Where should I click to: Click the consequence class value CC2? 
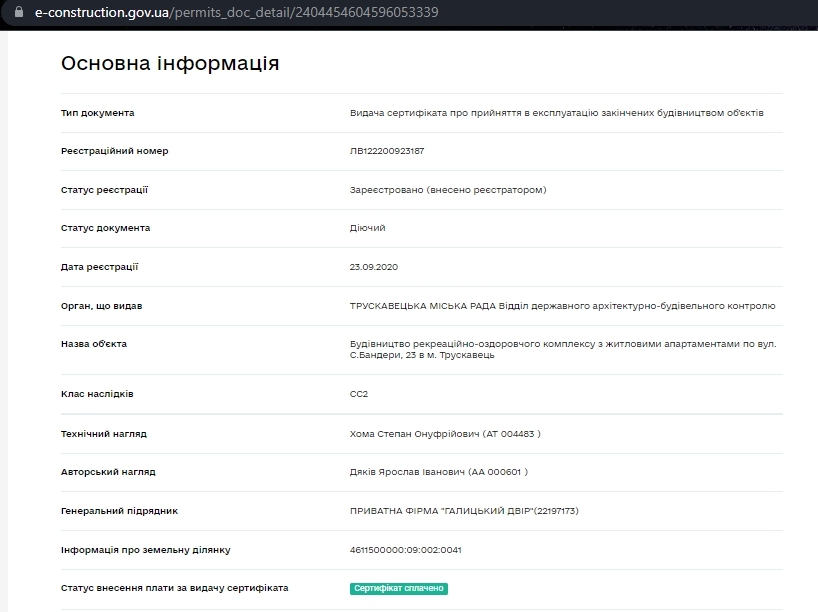tap(359, 394)
